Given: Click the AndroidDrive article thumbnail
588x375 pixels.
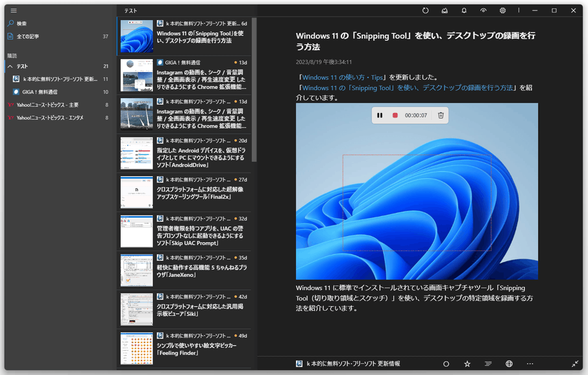Looking at the screenshot, I should (x=136, y=153).
